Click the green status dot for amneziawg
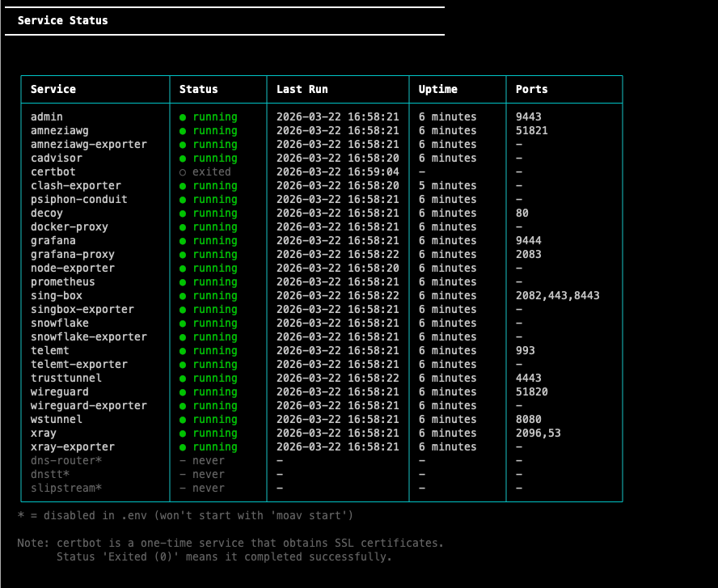This screenshot has width=718, height=588. pyautogui.click(x=183, y=131)
